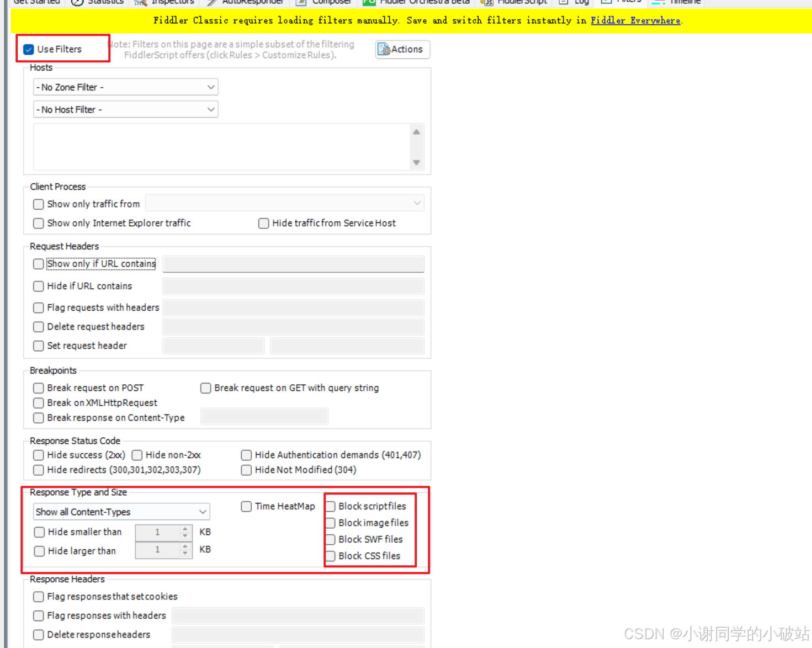The width and height of the screenshot is (812, 648).
Task: Click the Hosts text area scroll-up arrow
Action: (417, 132)
